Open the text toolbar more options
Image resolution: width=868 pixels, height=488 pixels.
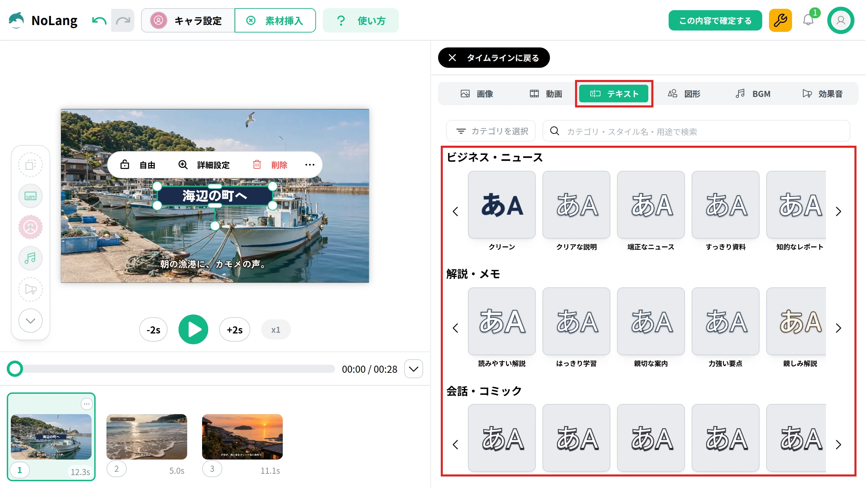pyautogui.click(x=310, y=165)
